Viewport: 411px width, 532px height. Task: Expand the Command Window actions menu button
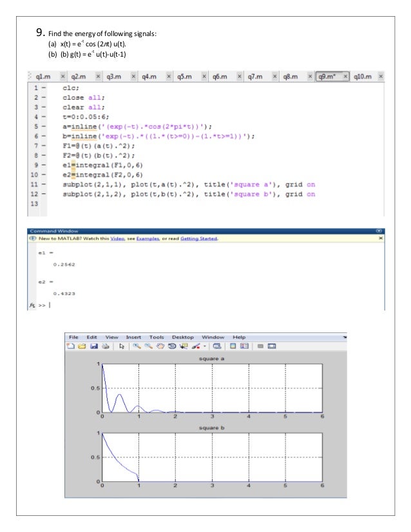click(379, 231)
